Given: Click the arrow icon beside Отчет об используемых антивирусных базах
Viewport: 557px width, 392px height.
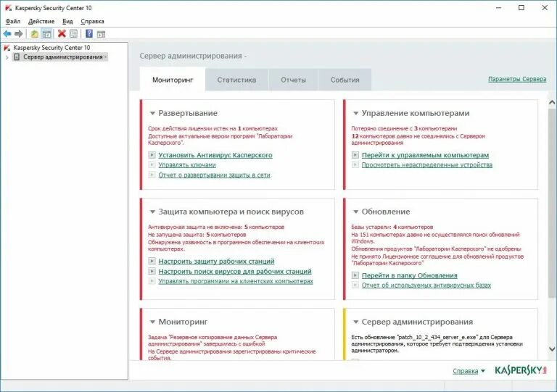Looking at the screenshot, I should [x=355, y=285].
